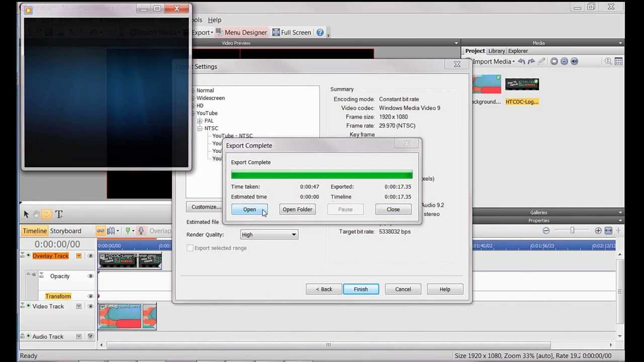This screenshot has width=644, height=362.
Task: Click the show audio files filter icon
Action: pyautogui.click(x=574, y=61)
